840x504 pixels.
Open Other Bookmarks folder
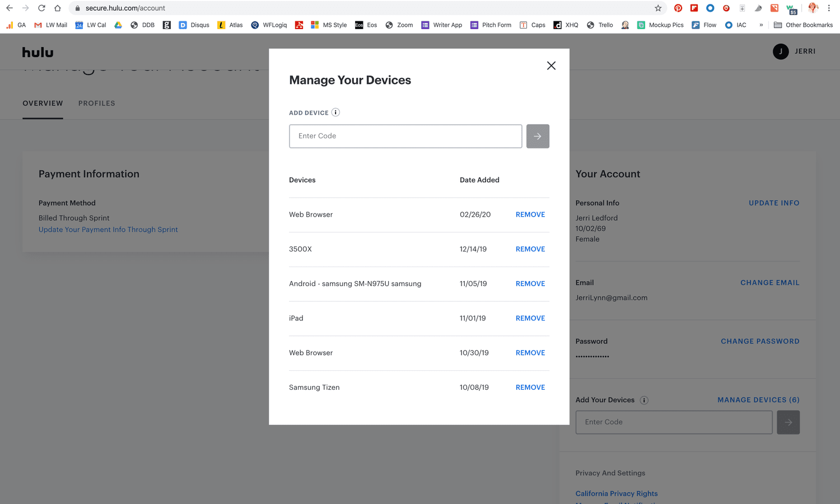tap(803, 25)
